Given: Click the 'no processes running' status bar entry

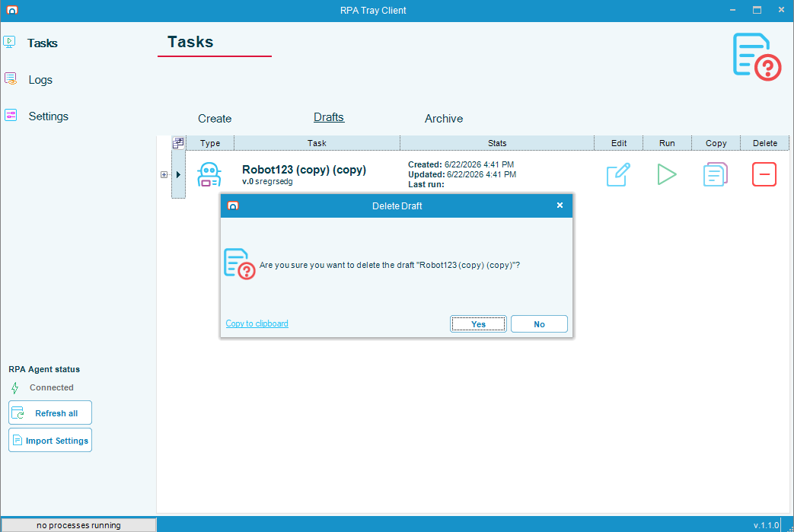Looking at the screenshot, I should pyautogui.click(x=78, y=525).
